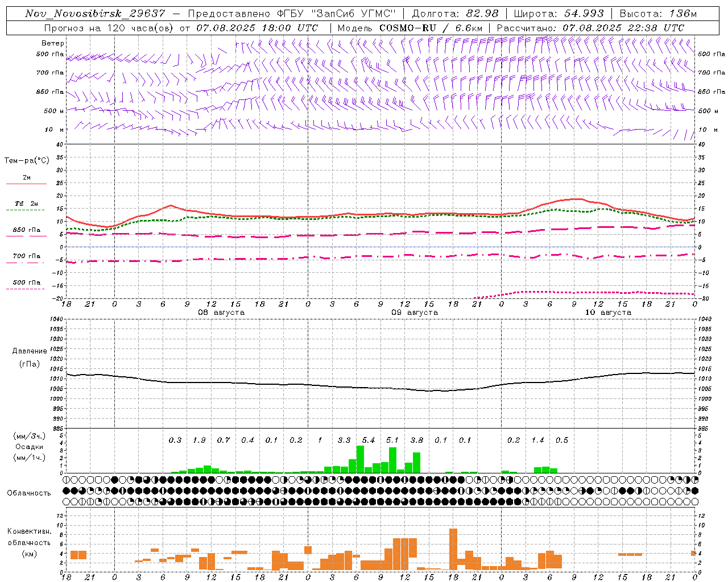The image size is (728, 582).
Task: Click the 5.1 three-hour precipitation value
Action: [392, 440]
